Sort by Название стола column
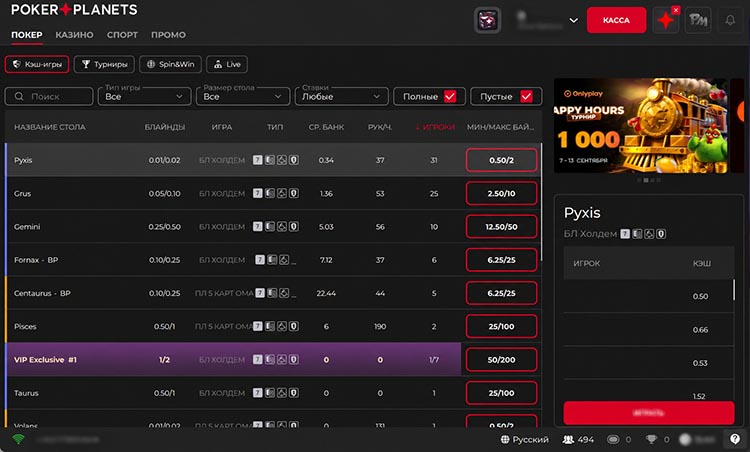The width and height of the screenshot is (750, 452). tap(50, 127)
